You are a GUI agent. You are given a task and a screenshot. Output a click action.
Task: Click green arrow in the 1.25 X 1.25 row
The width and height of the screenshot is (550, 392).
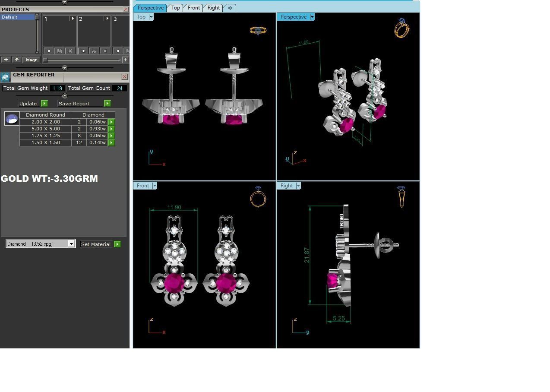coord(111,136)
